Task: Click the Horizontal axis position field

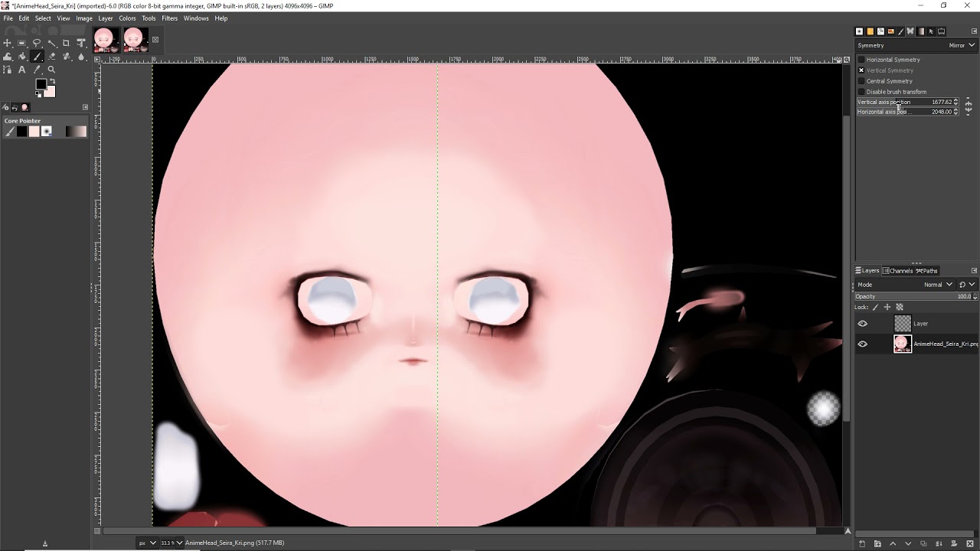Action: (x=907, y=112)
